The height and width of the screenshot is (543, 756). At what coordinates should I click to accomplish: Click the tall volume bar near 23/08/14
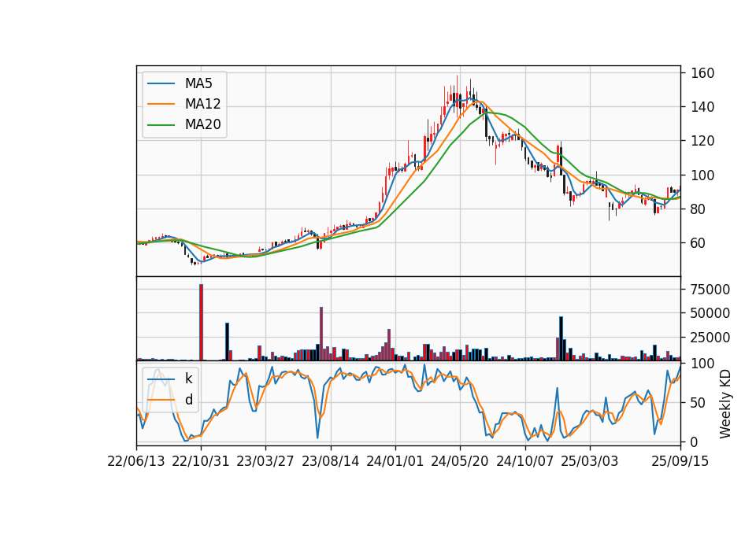[x=321, y=334]
